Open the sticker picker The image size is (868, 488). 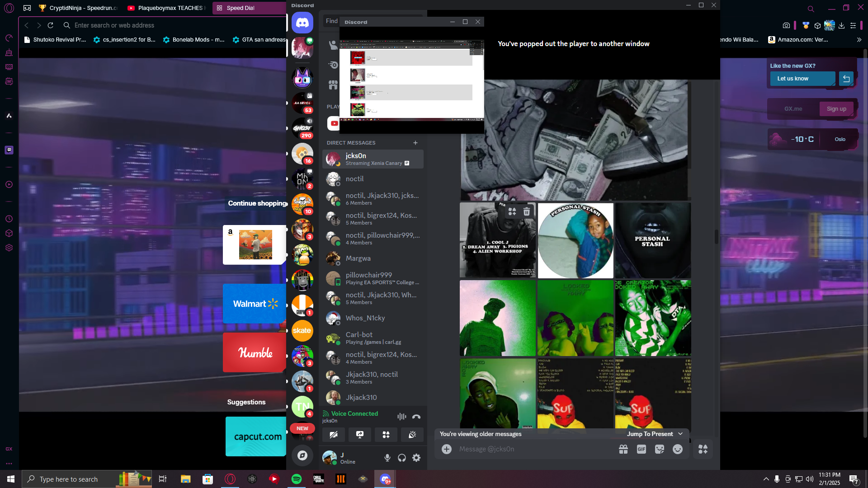[x=659, y=449]
